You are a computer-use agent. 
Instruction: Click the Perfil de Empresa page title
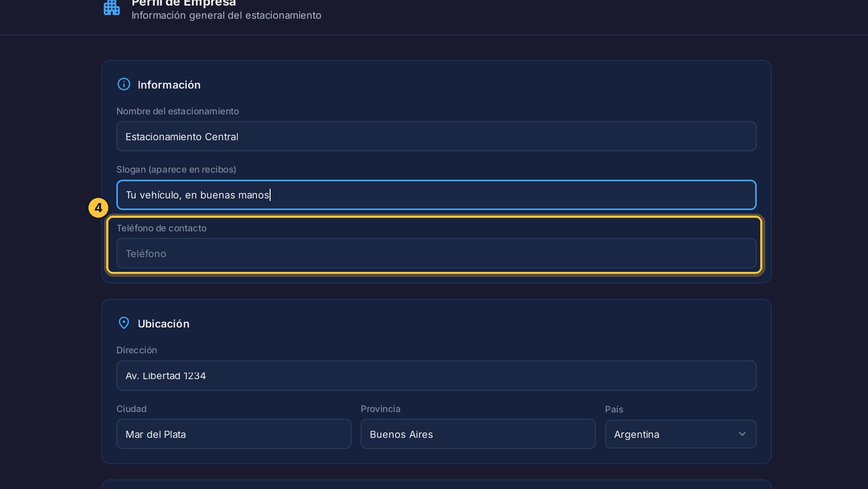click(x=183, y=3)
